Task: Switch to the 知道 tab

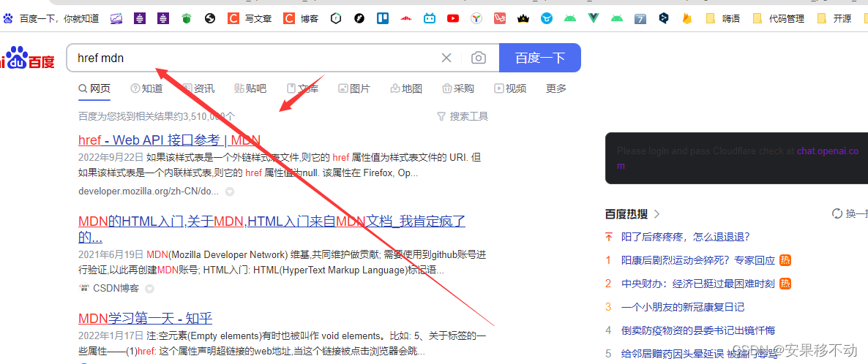Action: (146, 88)
